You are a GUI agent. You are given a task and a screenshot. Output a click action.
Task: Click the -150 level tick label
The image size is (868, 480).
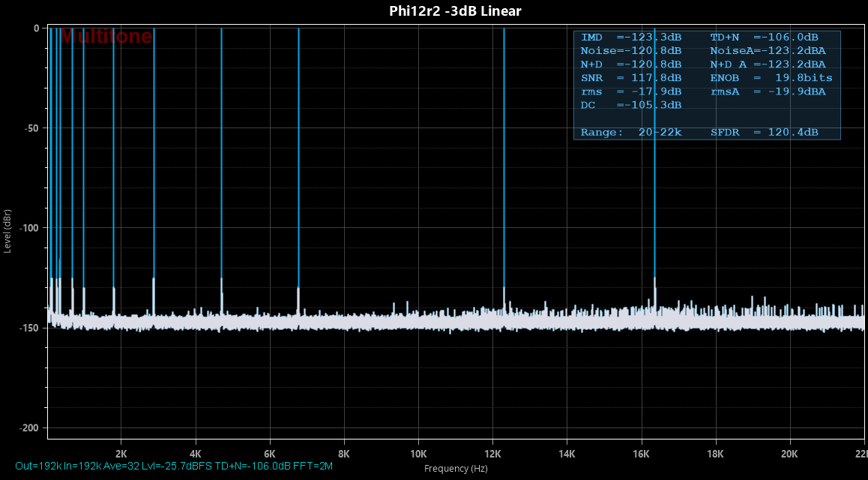click(x=29, y=328)
